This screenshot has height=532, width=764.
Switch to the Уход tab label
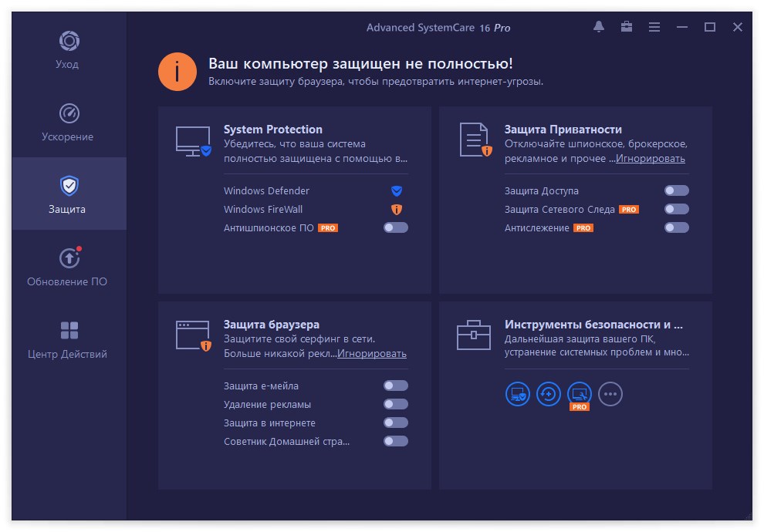point(66,64)
